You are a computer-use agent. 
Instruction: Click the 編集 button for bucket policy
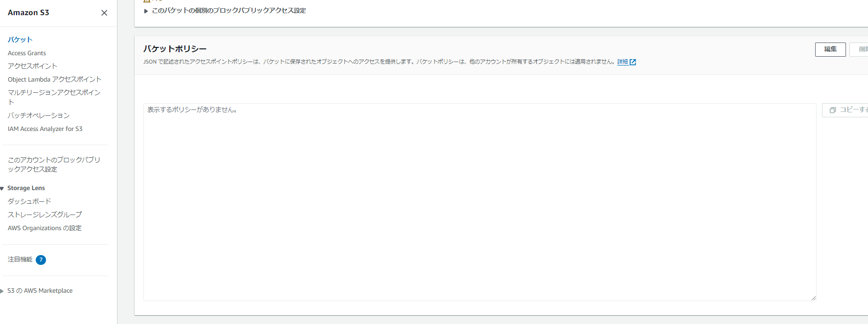830,49
